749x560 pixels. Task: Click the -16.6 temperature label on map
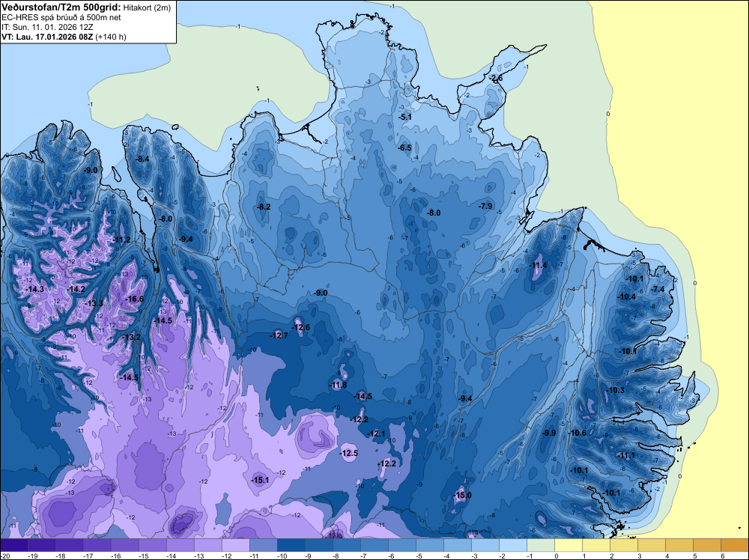pos(134,299)
